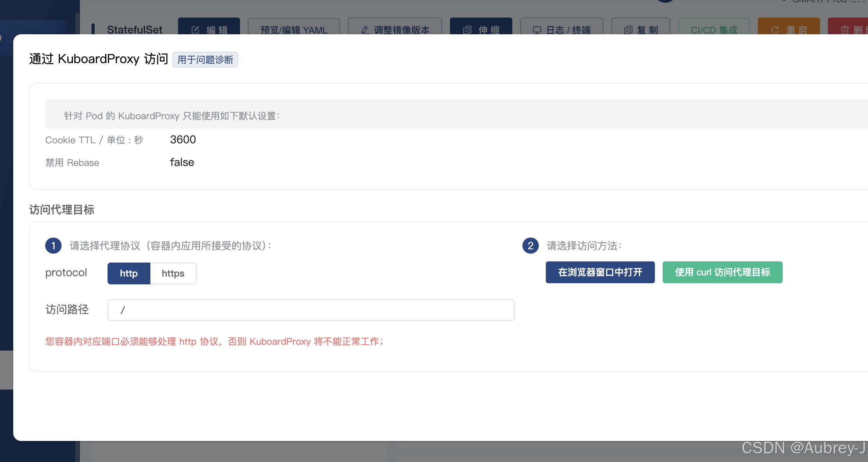Click the 用于问题诊断 tag
Viewport: 868px width, 462px height.
point(205,60)
